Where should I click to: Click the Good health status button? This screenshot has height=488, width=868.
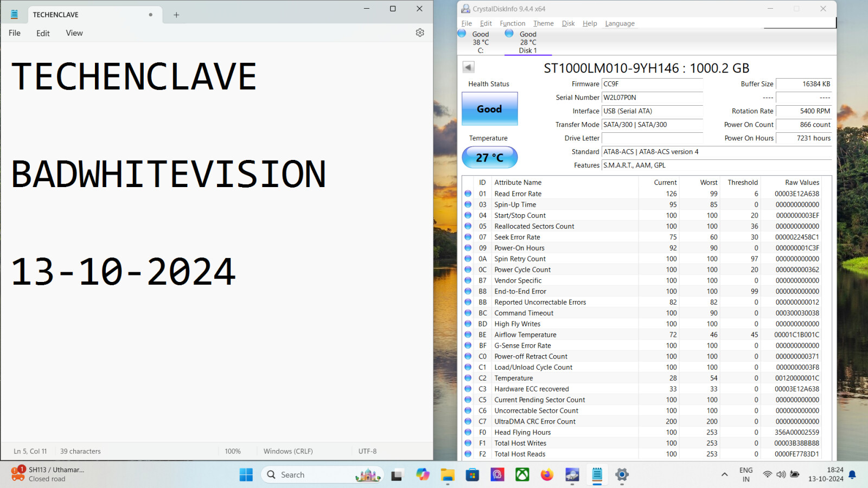click(489, 109)
